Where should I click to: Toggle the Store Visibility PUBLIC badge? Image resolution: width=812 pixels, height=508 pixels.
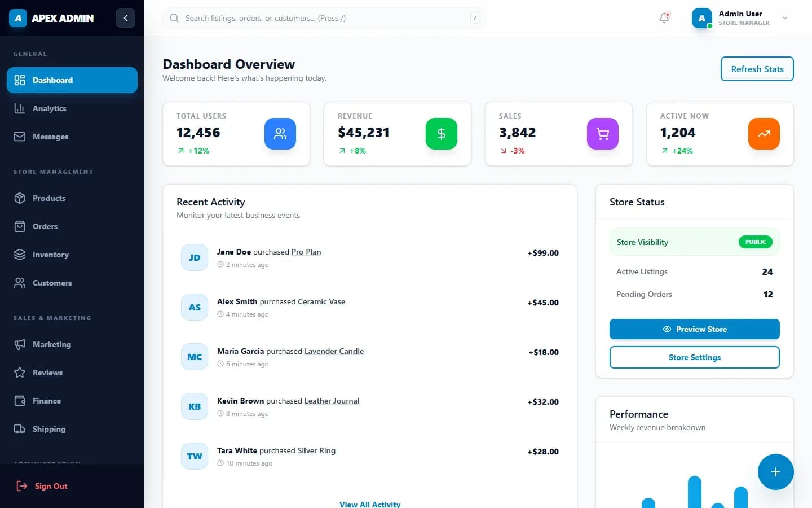756,242
